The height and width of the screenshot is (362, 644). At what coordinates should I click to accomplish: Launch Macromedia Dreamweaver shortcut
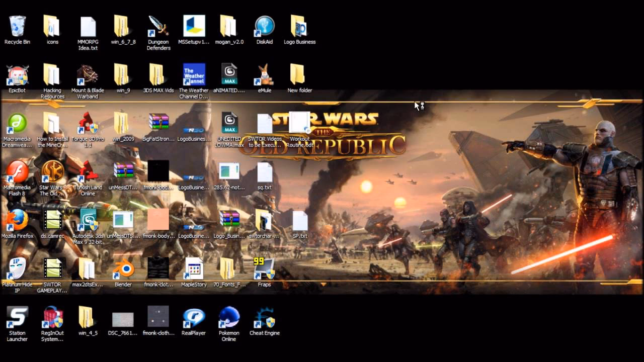click(17, 123)
